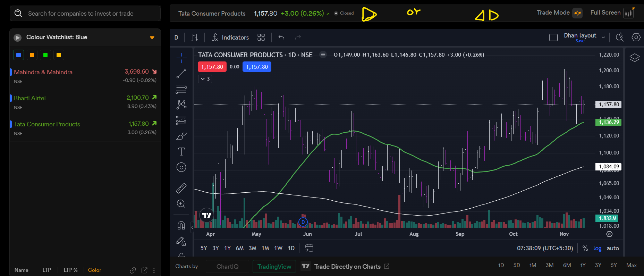Open the Dhan layout dropdown arrow
This screenshot has height=276, width=644.
(603, 37)
